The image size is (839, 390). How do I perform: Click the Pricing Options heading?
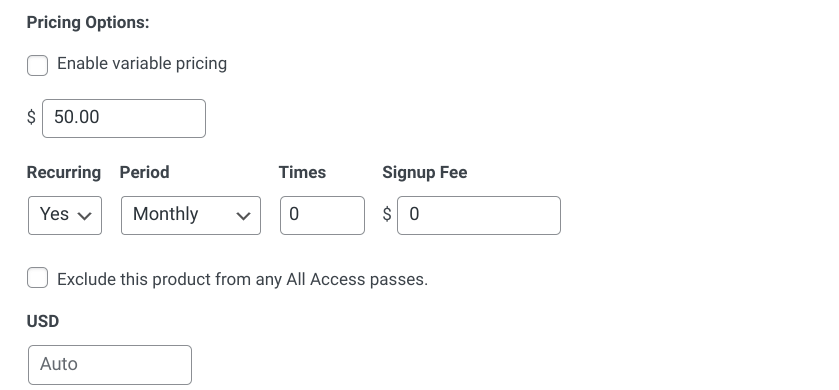(88, 22)
